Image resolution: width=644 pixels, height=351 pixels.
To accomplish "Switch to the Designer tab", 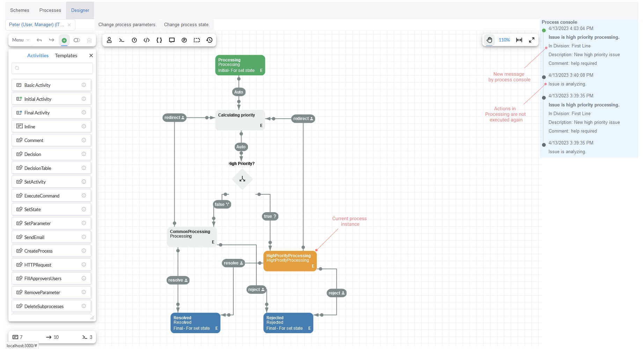I will [x=80, y=10].
